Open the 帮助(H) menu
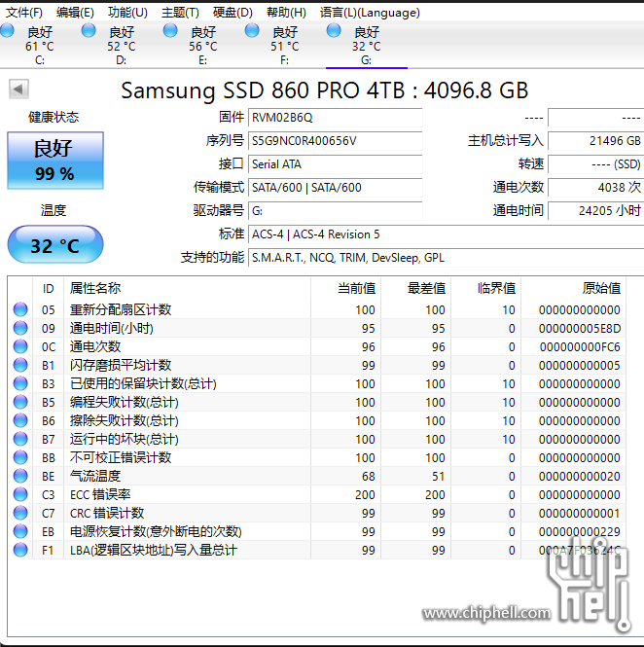 tap(286, 13)
